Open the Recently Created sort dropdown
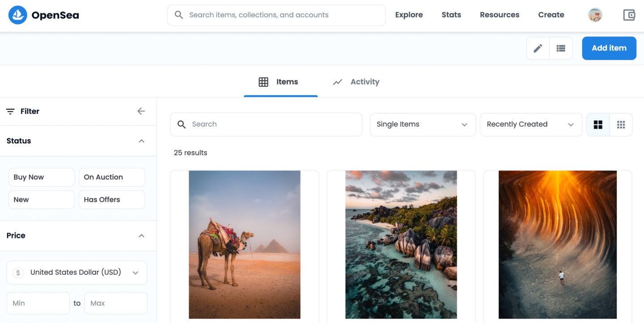 point(530,124)
